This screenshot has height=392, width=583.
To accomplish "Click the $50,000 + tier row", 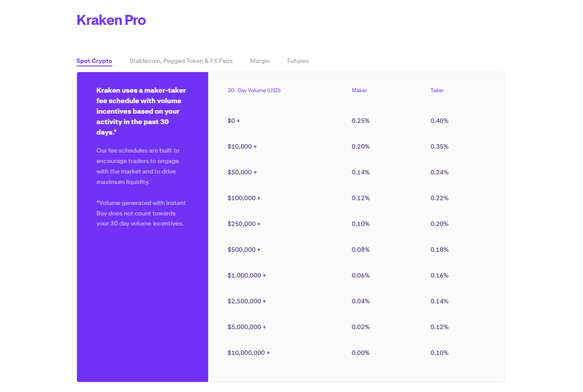I will pyautogui.click(x=242, y=172).
